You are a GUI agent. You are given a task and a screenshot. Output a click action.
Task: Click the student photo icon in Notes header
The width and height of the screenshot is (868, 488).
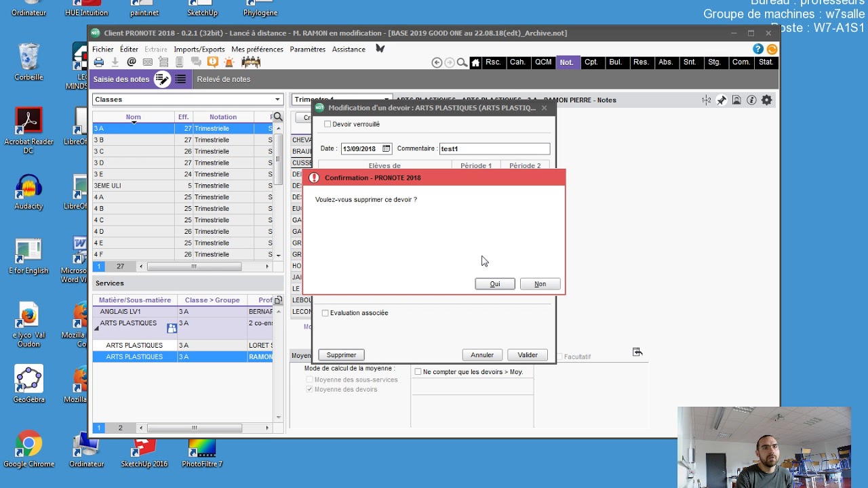click(736, 100)
